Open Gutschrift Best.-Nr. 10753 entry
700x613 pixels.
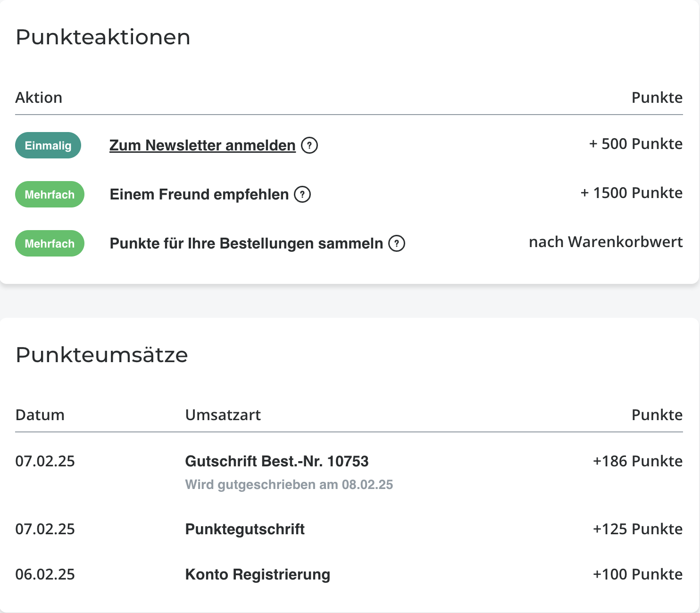pos(277,461)
